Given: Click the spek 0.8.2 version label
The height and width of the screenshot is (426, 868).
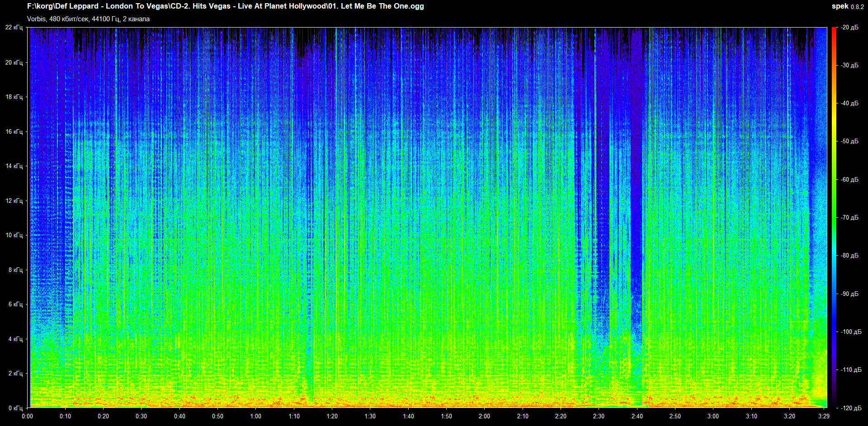Looking at the screenshot, I should tap(847, 6).
